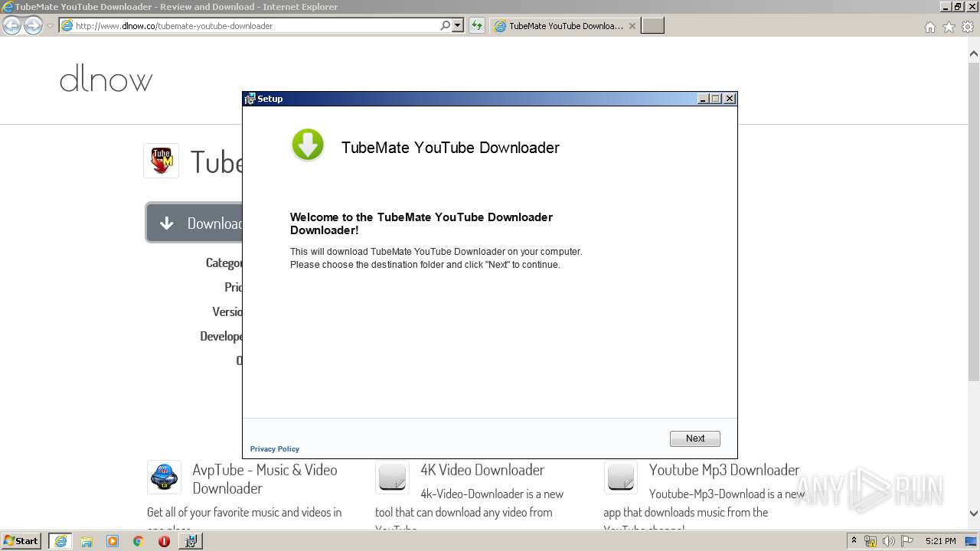The width and height of the screenshot is (980, 551).
Task: Click the Welcome heading in Setup dialog
Action: click(421, 223)
